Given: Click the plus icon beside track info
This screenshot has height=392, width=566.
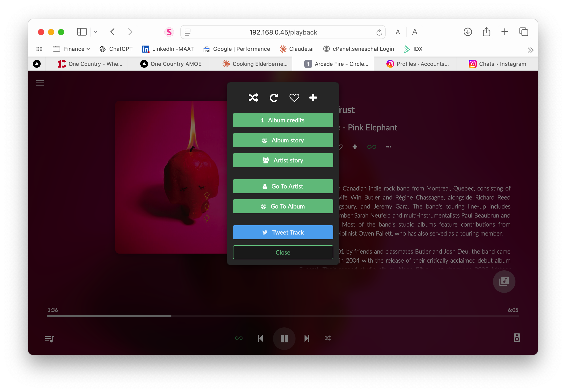Looking at the screenshot, I should (x=355, y=147).
